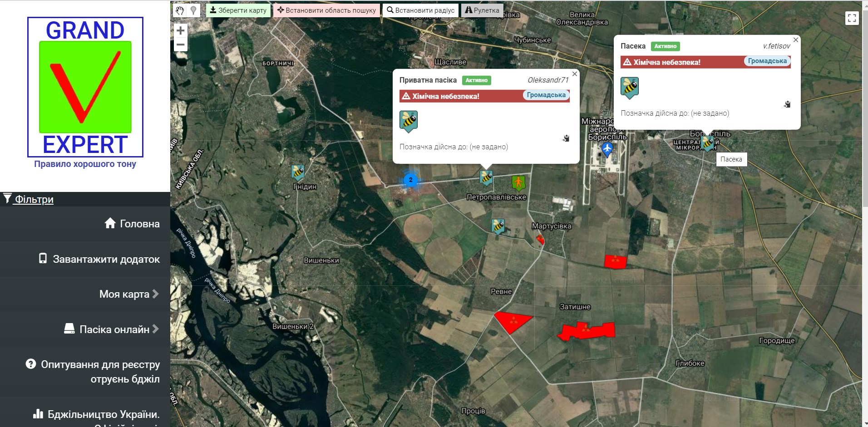Screen dimensions: 868x427
Task: Close the Приватна пасіка popup
Action: click(575, 74)
